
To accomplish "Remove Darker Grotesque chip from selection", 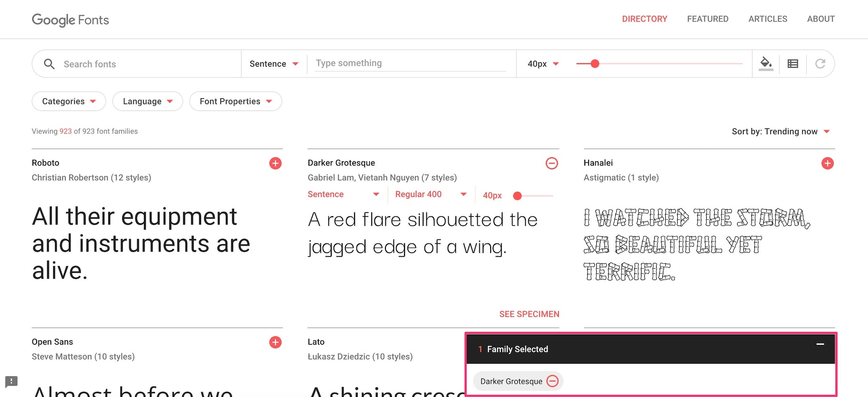I will pyautogui.click(x=552, y=381).
